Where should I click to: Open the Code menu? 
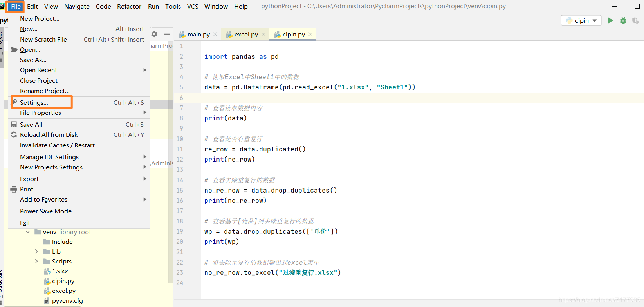[x=103, y=6]
